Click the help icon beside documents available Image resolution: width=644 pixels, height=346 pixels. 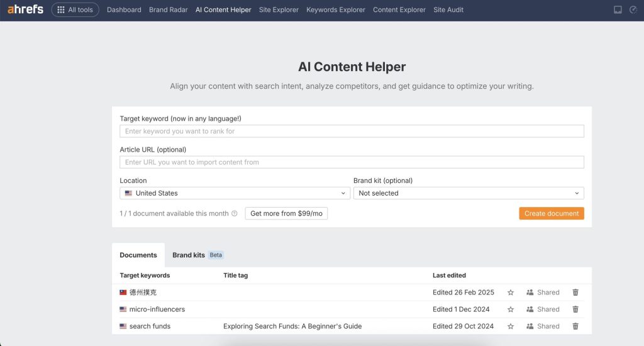coord(235,214)
